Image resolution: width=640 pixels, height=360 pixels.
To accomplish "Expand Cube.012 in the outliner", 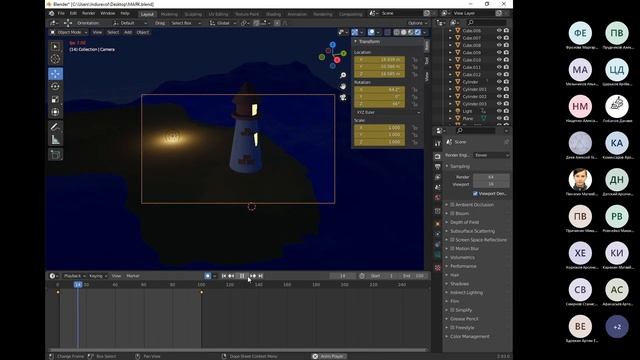I will [450, 74].
